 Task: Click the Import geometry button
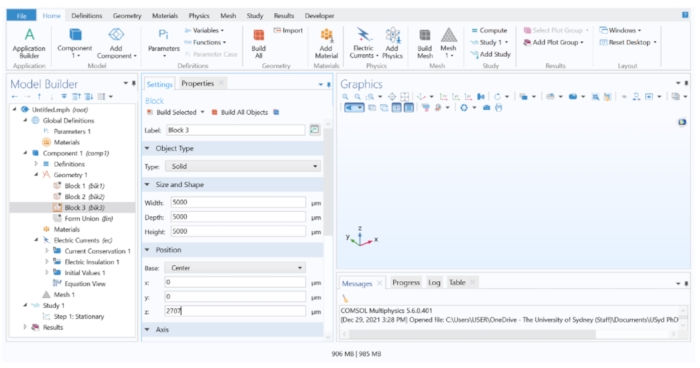click(288, 30)
